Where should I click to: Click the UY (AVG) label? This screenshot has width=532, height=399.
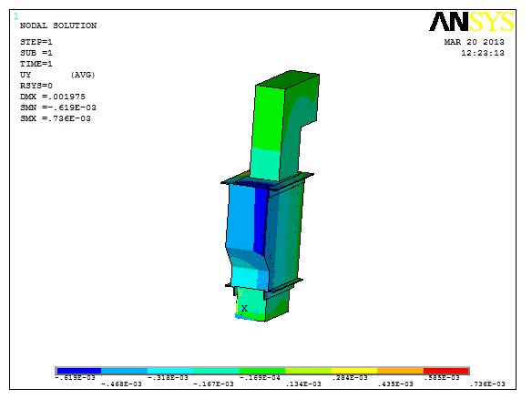point(57,75)
